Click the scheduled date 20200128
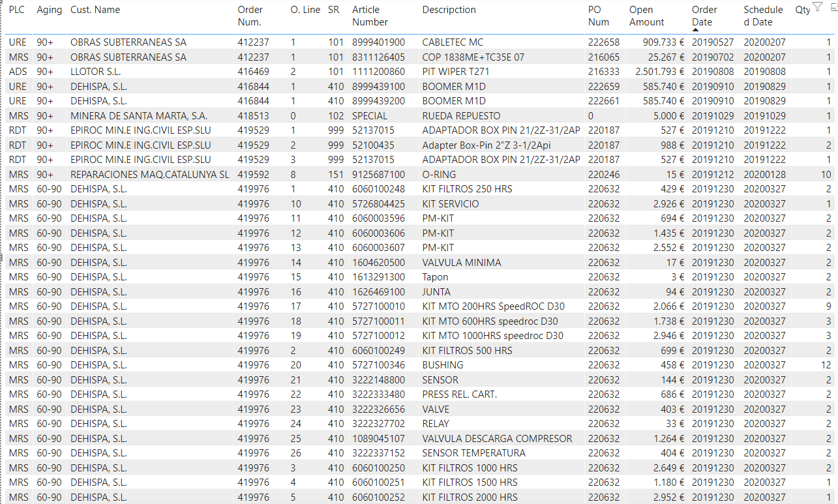Image resolution: width=838 pixels, height=504 pixels. tap(765, 175)
